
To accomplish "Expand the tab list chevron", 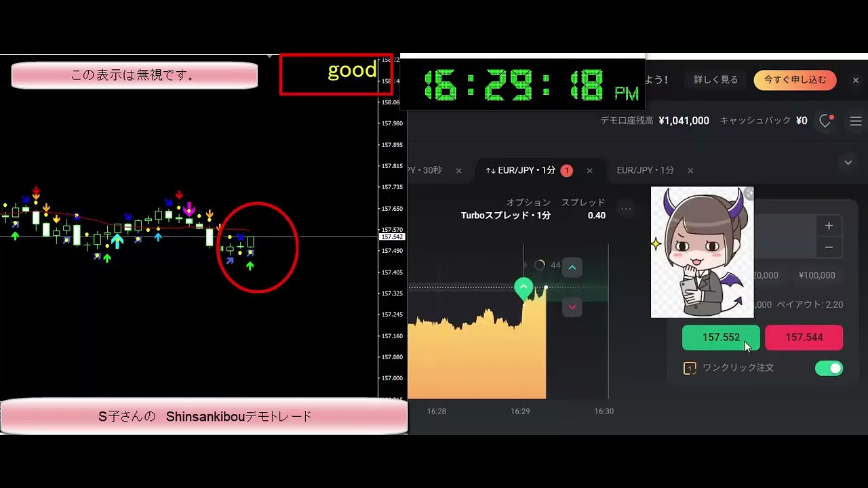I will pyautogui.click(x=848, y=163).
